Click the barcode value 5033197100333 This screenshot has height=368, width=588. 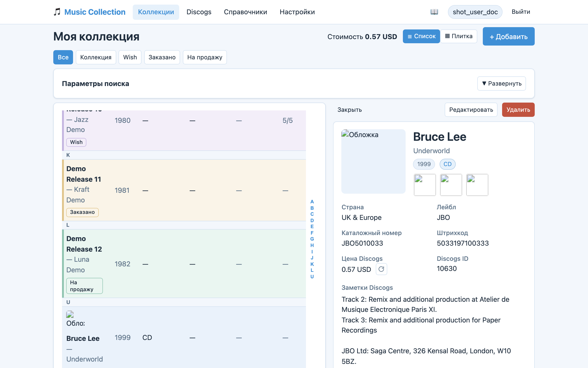[x=463, y=243]
